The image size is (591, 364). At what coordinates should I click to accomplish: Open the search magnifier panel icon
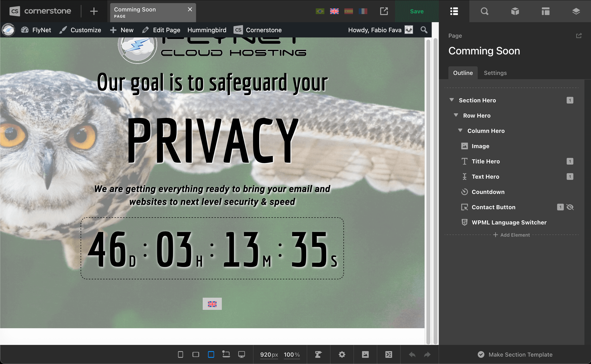click(x=484, y=11)
